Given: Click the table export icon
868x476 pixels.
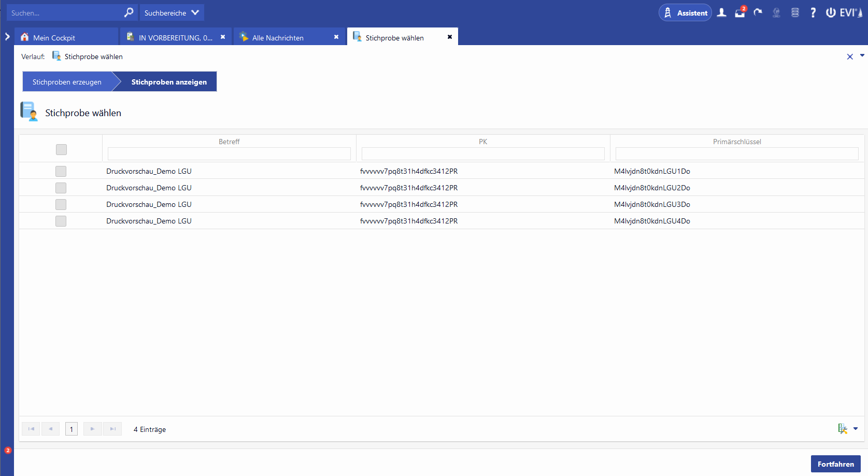Looking at the screenshot, I should (x=843, y=429).
